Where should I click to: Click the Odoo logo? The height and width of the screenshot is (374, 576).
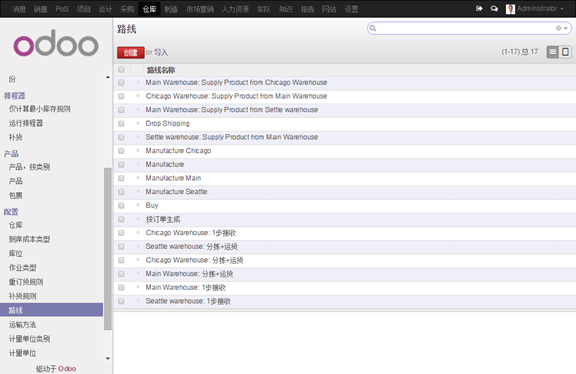point(56,44)
